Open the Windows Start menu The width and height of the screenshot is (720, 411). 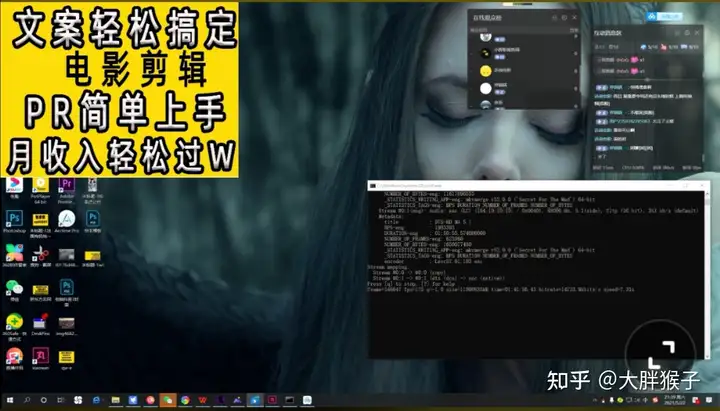(x=10, y=400)
